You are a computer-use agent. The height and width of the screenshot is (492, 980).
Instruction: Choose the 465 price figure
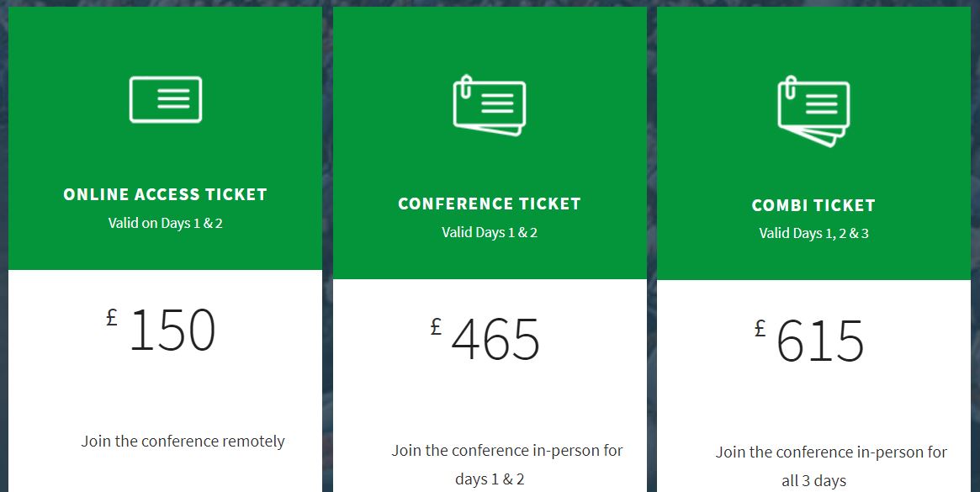coord(495,340)
